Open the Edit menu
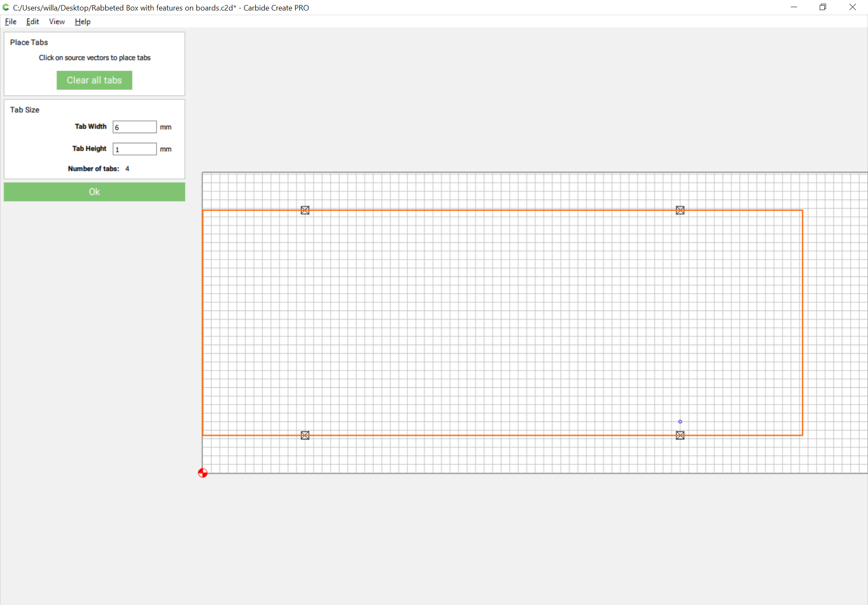This screenshot has height=605, width=868. [x=32, y=21]
